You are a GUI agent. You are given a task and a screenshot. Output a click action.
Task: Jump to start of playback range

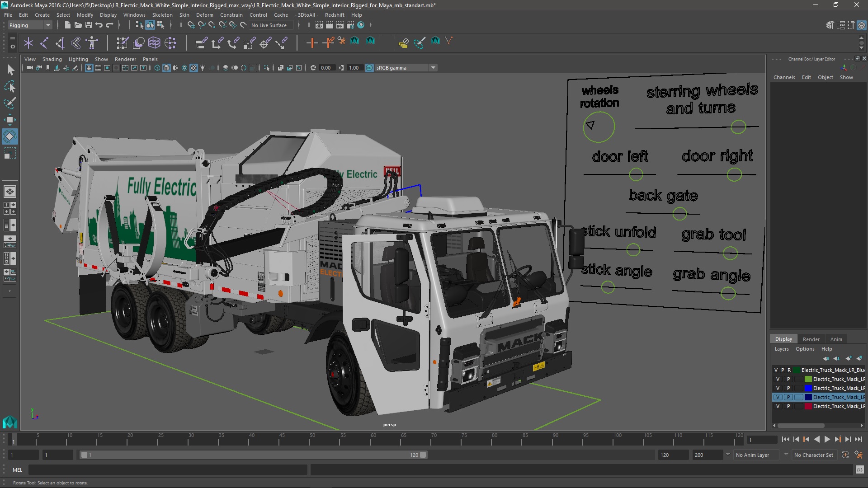(x=785, y=439)
